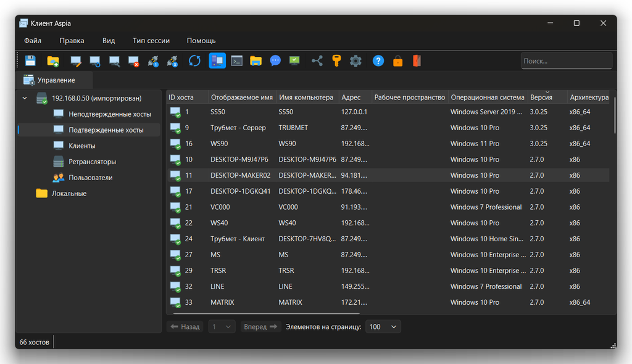Open the Правка menu

click(x=72, y=41)
